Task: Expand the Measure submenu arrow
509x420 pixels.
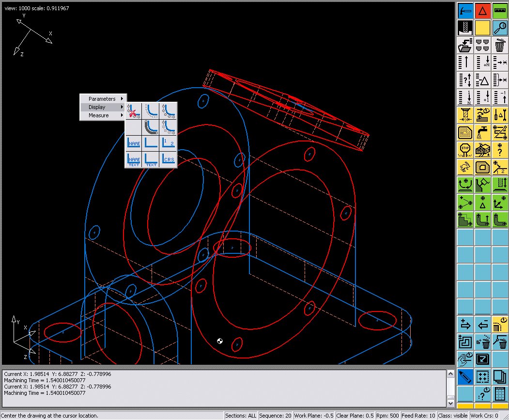Action: point(122,115)
